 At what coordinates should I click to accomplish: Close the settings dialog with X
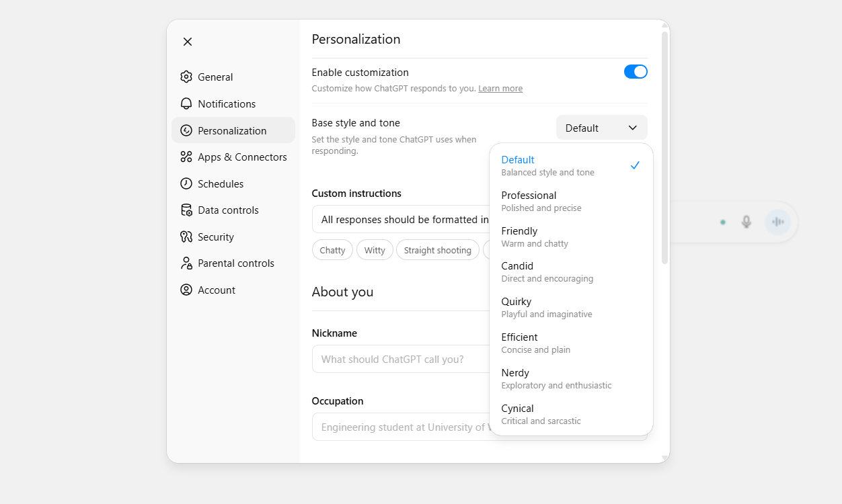point(188,42)
